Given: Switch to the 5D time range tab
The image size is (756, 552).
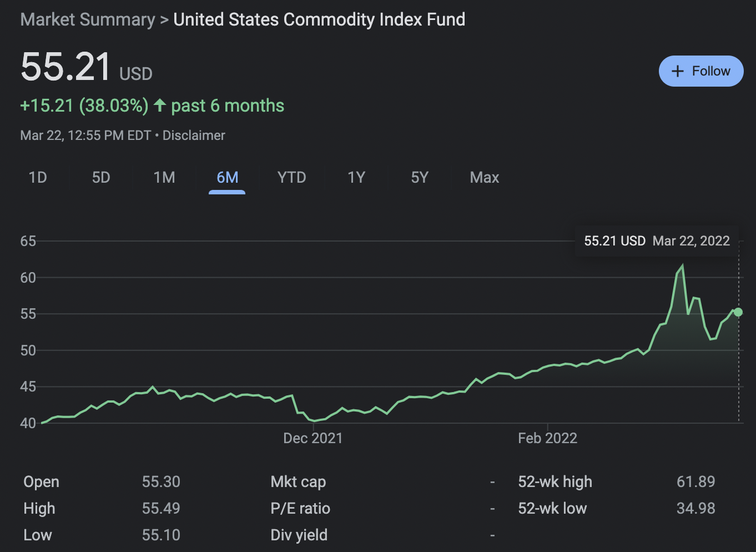Looking at the screenshot, I should coord(101,178).
